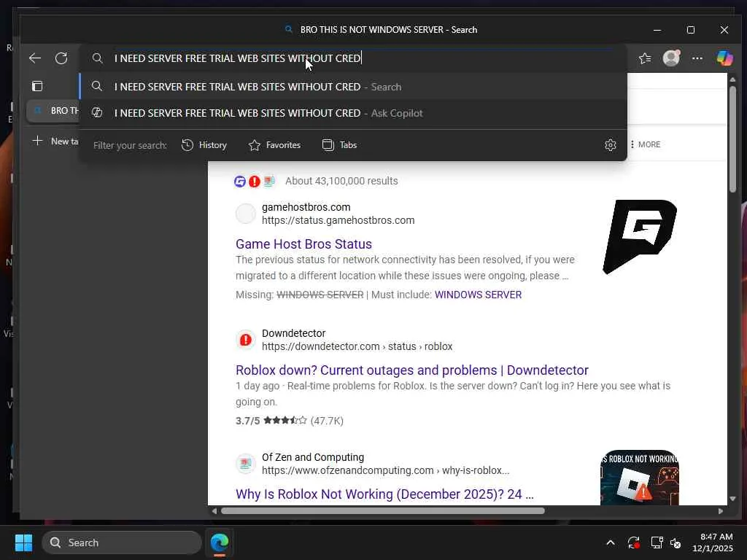Click the Of Zen and Computing favicon
This screenshot has width=747, height=560.
[245, 463]
